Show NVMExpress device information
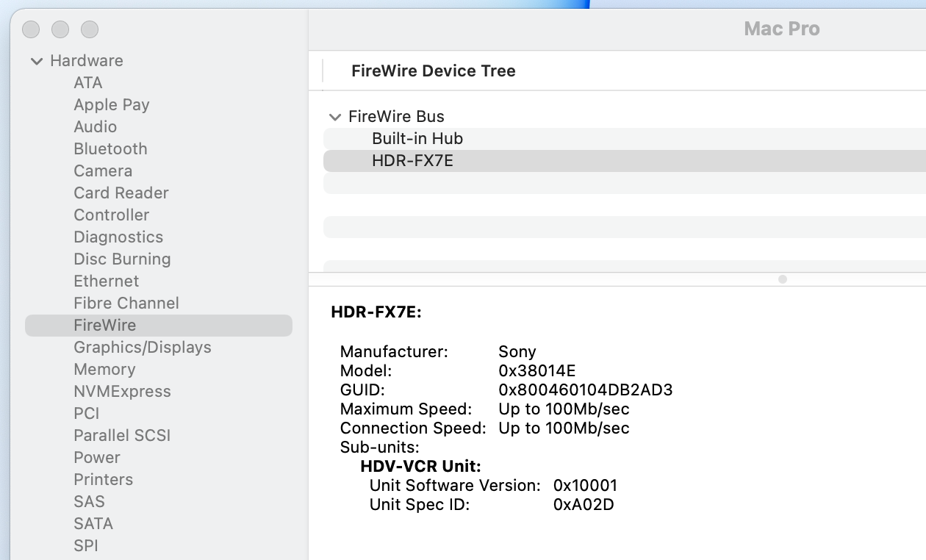 click(122, 392)
